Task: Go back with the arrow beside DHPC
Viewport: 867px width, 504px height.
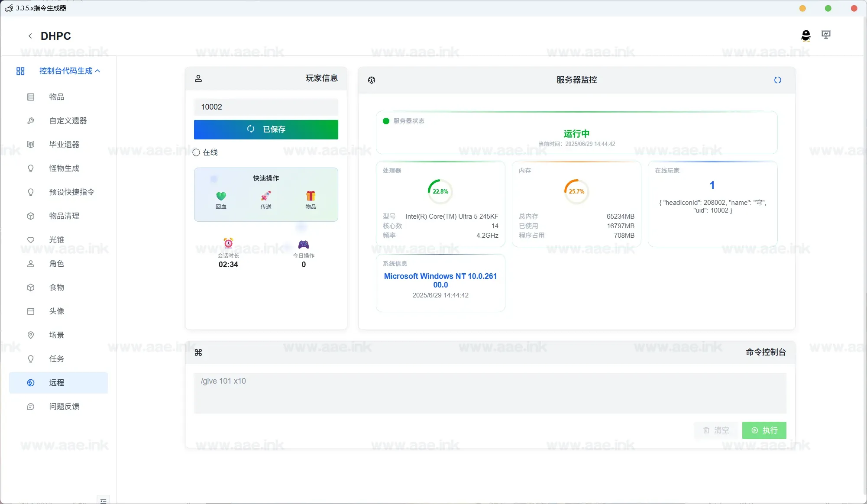Action: 30,36
